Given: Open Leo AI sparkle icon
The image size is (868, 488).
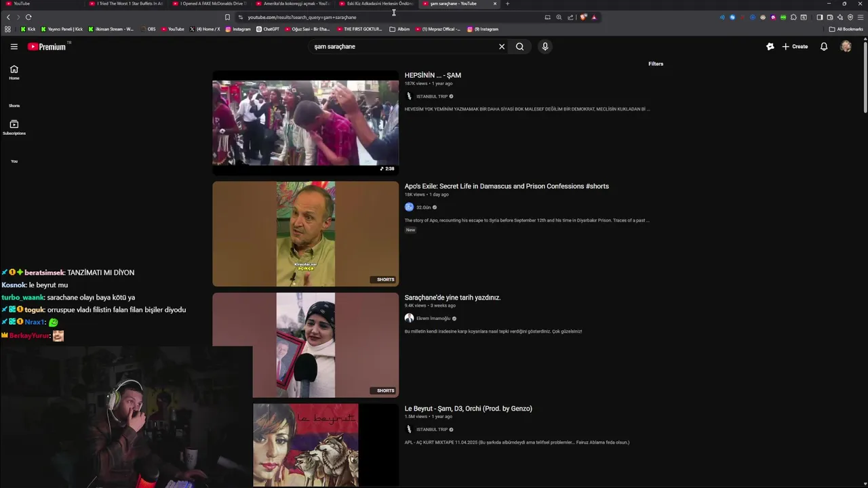Looking at the screenshot, I should tap(840, 17).
